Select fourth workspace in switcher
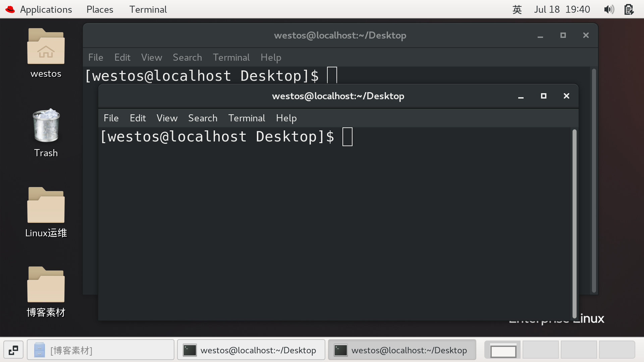The image size is (644, 362). coord(617,350)
